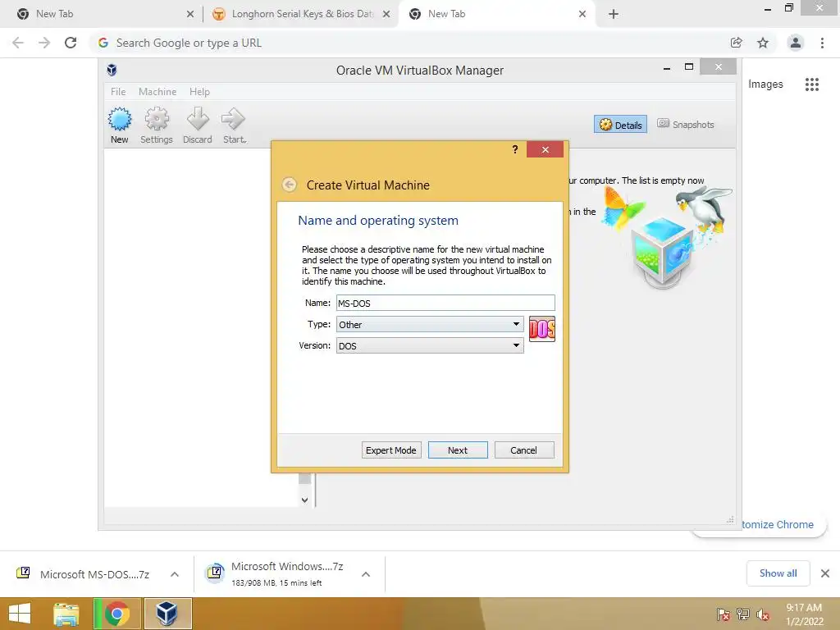Click Show all downloads button

(x=778, y=573)
